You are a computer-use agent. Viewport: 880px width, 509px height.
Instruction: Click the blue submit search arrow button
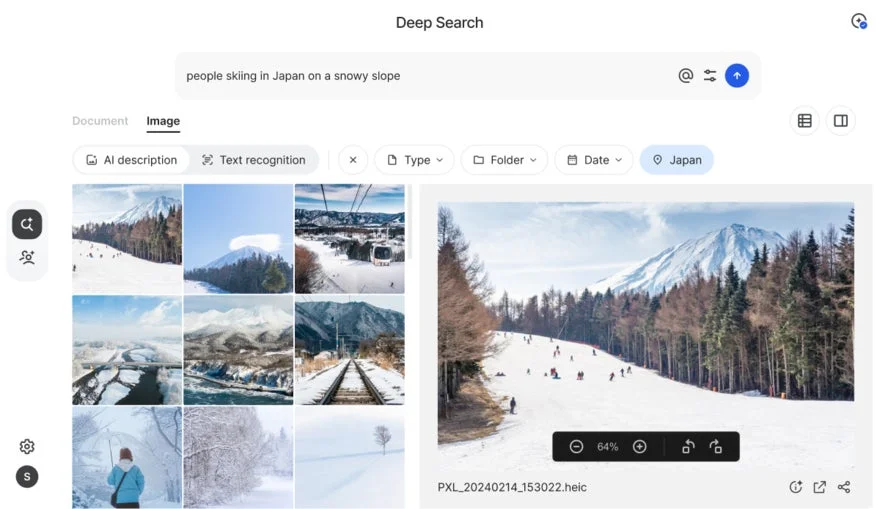[x=736, y=75]
